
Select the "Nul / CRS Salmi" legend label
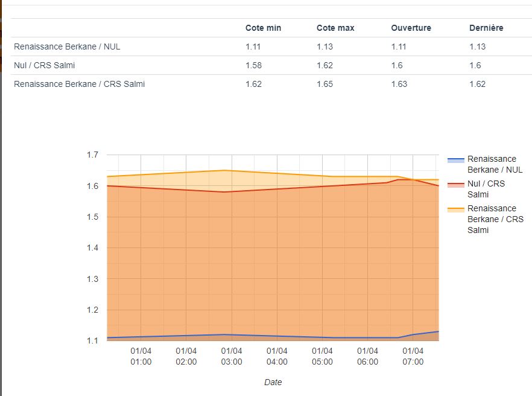486,189
